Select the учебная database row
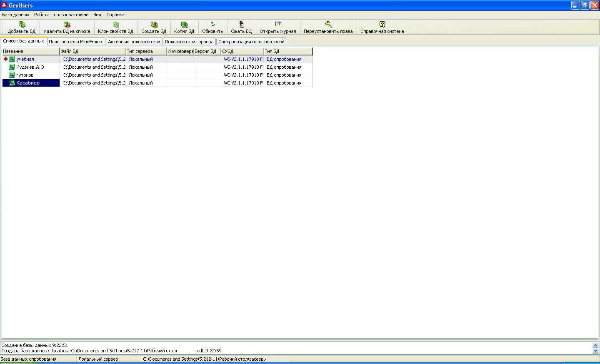600x364 pixels. [x=25, y=59]
